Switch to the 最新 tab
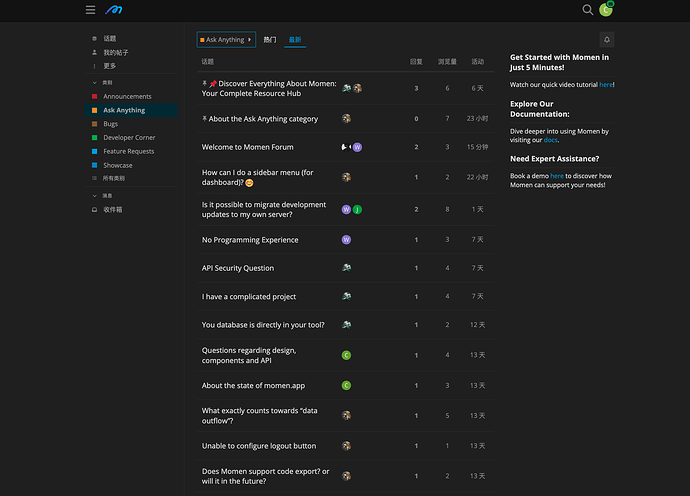This screenshot has height=496, width=690. click(x=295, y=40)
